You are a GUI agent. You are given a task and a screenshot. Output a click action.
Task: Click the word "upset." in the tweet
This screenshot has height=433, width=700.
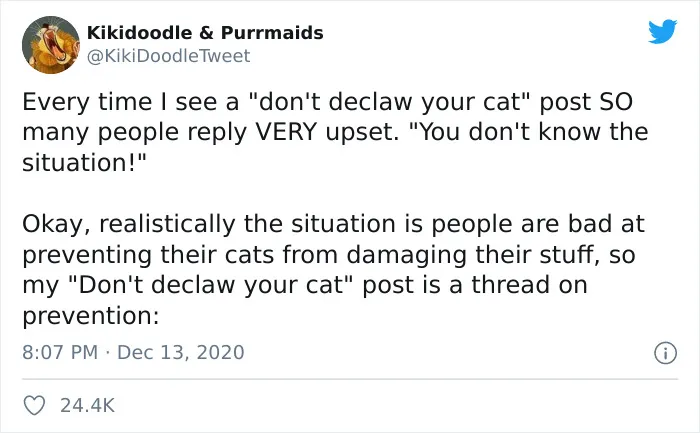pos(362,133)
